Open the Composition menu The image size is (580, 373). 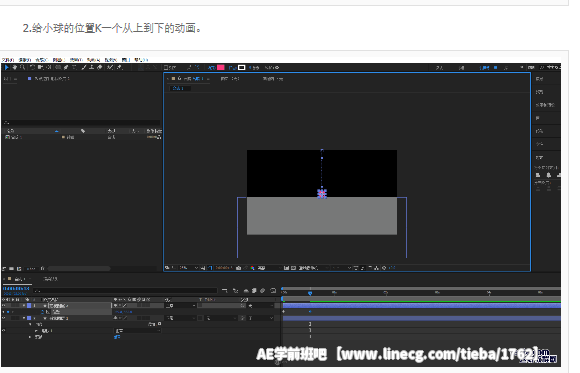(x=42, y=60)
